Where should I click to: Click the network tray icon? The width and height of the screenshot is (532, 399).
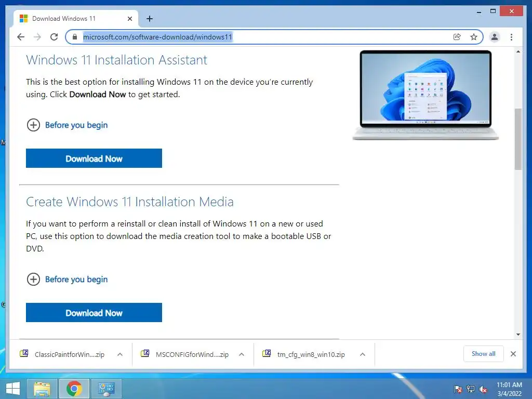tap(471, 389)
